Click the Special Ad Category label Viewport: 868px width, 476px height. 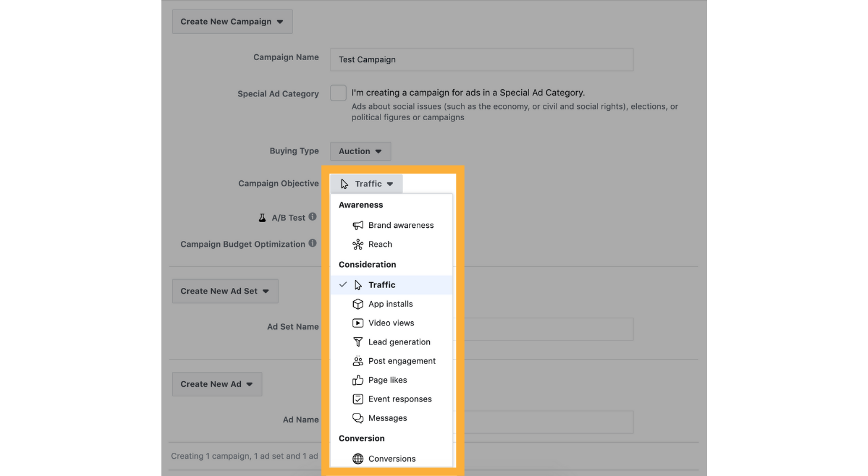point(278,93)
